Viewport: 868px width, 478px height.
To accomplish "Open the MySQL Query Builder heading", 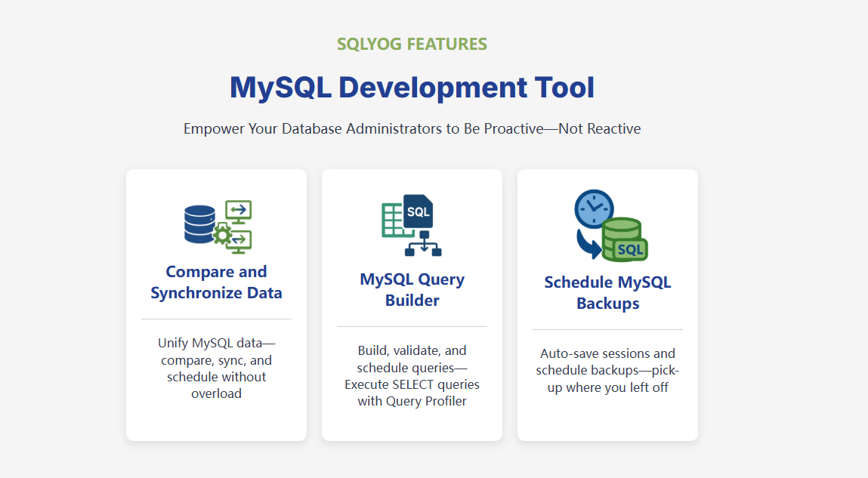I will [x=412, y=290].
